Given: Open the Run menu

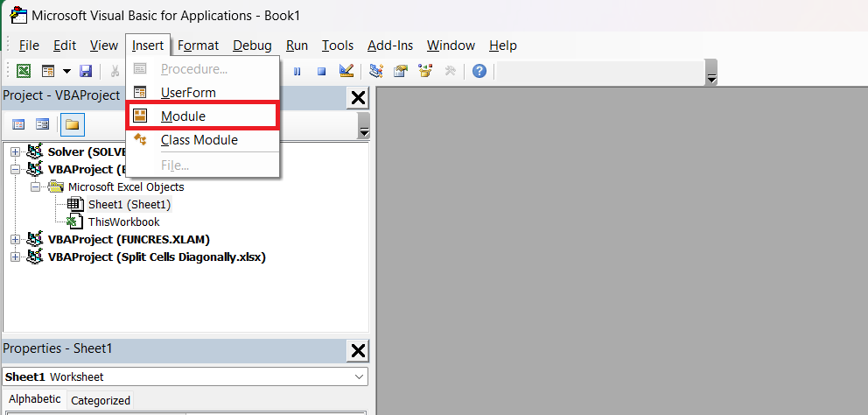Looking at the screenshot, I should [297, 46].
